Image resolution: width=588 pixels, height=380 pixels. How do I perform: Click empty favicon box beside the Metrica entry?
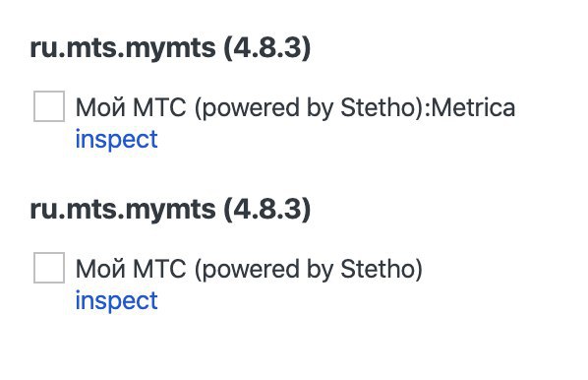pos(49,106)
